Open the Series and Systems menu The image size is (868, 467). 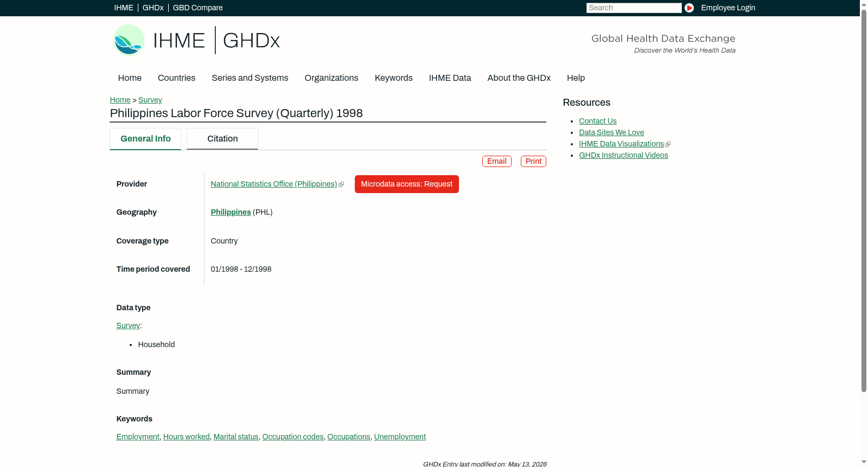coord(250,78)
